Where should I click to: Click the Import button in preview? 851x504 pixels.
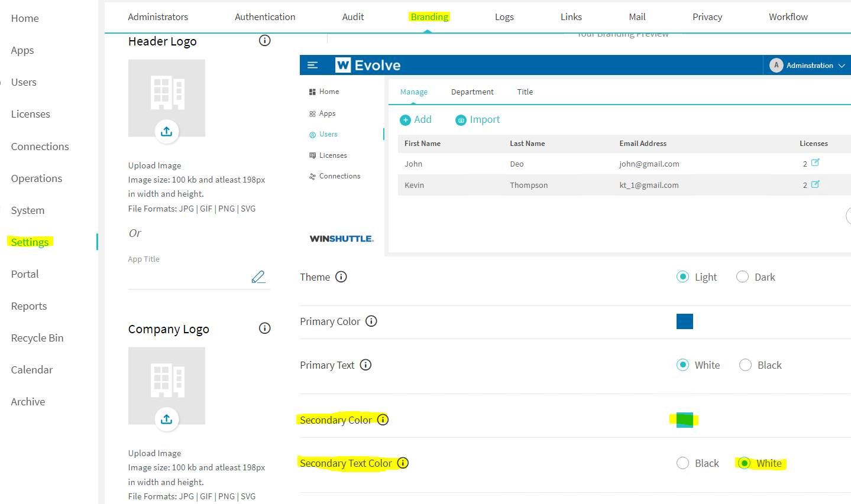(x=478, y=120)
